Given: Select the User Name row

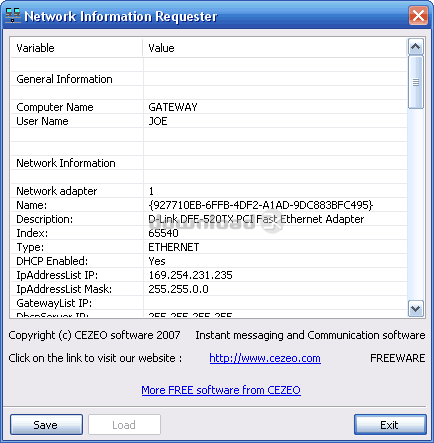Looking at the screenshot, I should (x=209, y=121).
